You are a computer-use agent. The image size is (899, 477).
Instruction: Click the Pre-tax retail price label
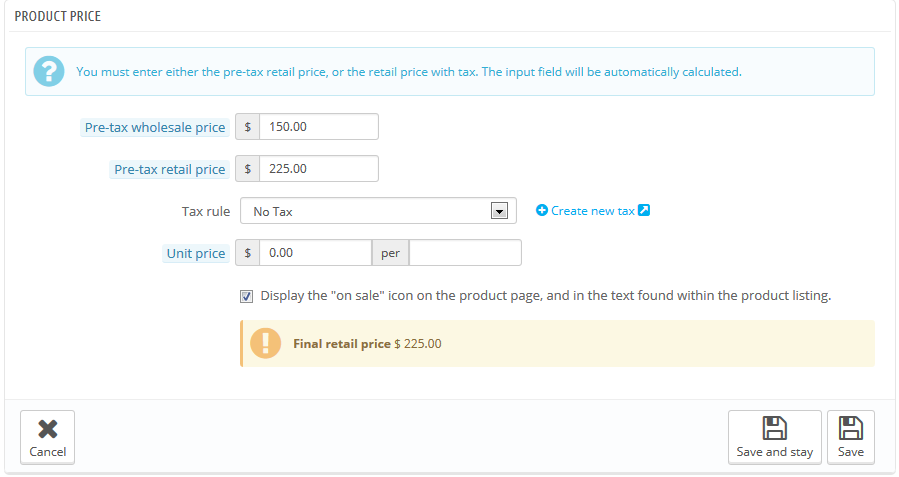169,169
